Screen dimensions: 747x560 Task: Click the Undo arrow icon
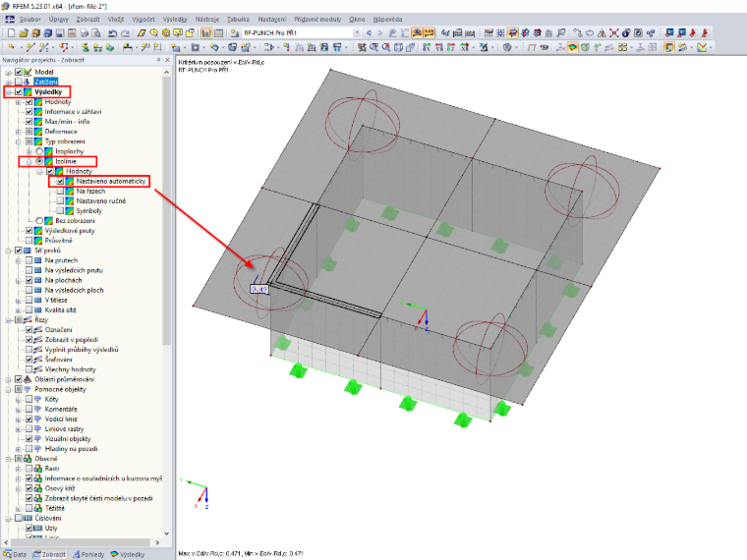pyautogui.click(x=112, y=32)
